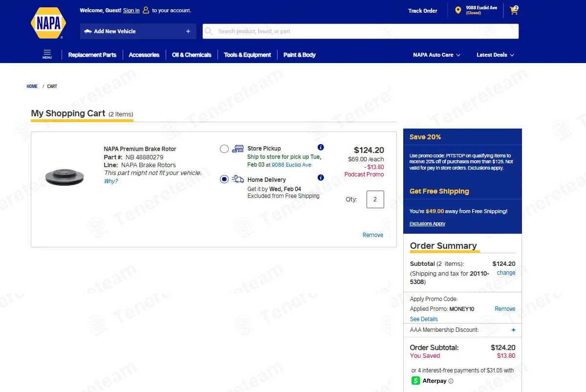This screenshot has height=392, width=586.
Task: Click the Store Pickup storefront icon
Action: click(x=238, y=149)
